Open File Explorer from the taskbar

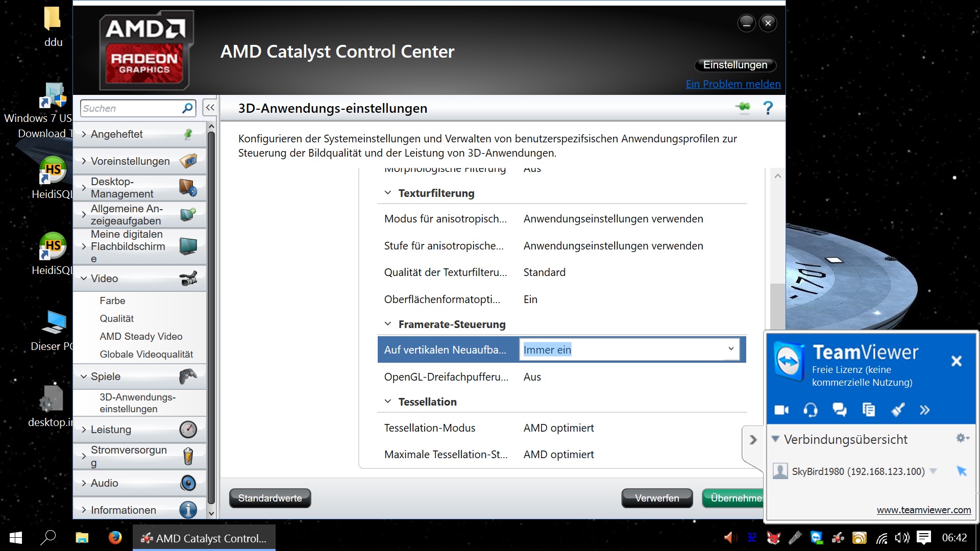[x=82, y=538]
